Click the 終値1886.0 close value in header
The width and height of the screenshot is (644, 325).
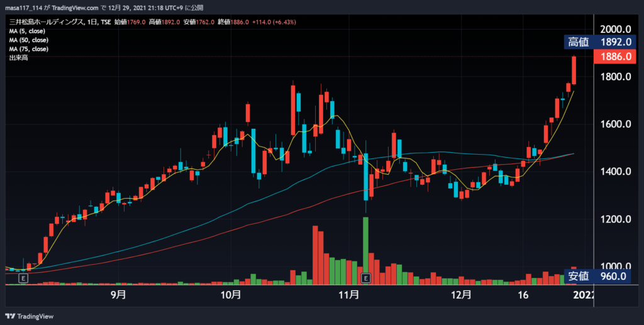pyautogui.click(x=233, y=22)
